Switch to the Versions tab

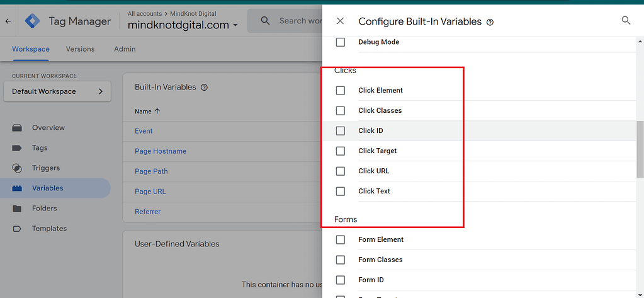coord(80,49)
